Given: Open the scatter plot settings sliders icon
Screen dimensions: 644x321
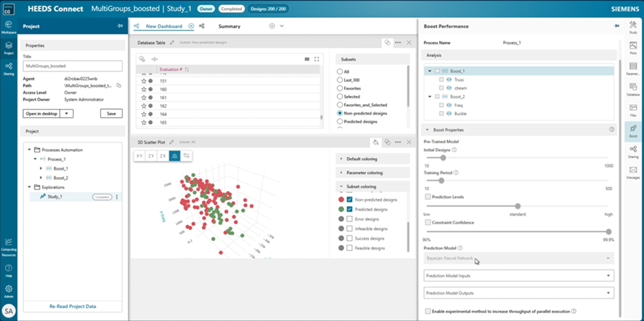Looking at the screenshot, I should click(x=186, y=156).
